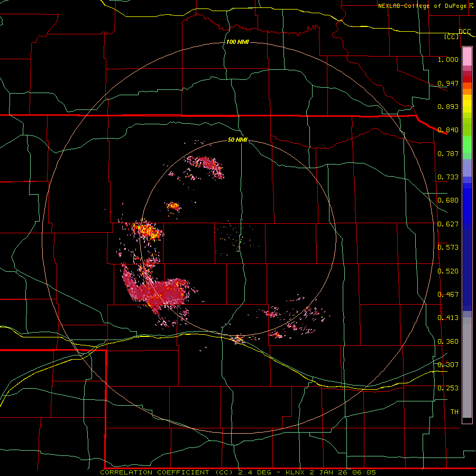
Task: Click the 0.467 scale value
Action: [448, 295]
